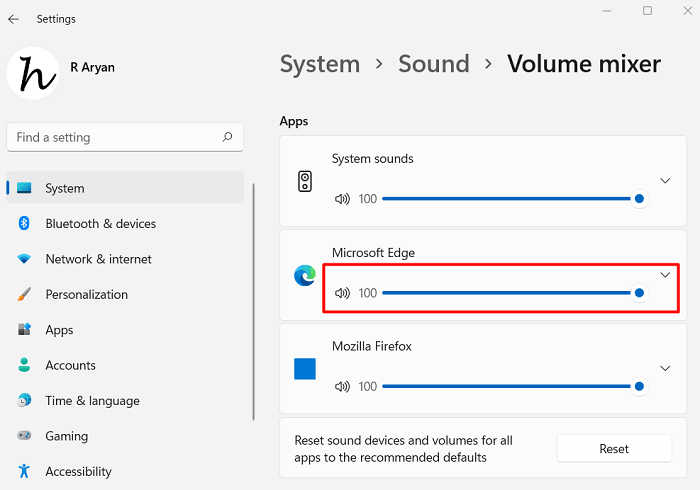Screen dimensions: 700x490
Task: Mute System sounds via speaker icon
Action: 342,199
